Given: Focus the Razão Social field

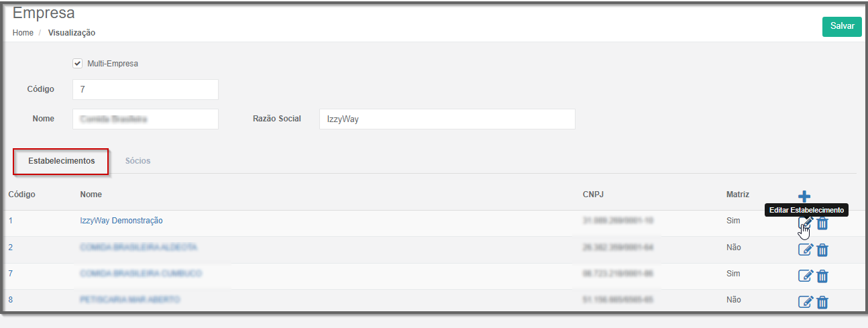Looking at the screenshot, I should 447,119.
